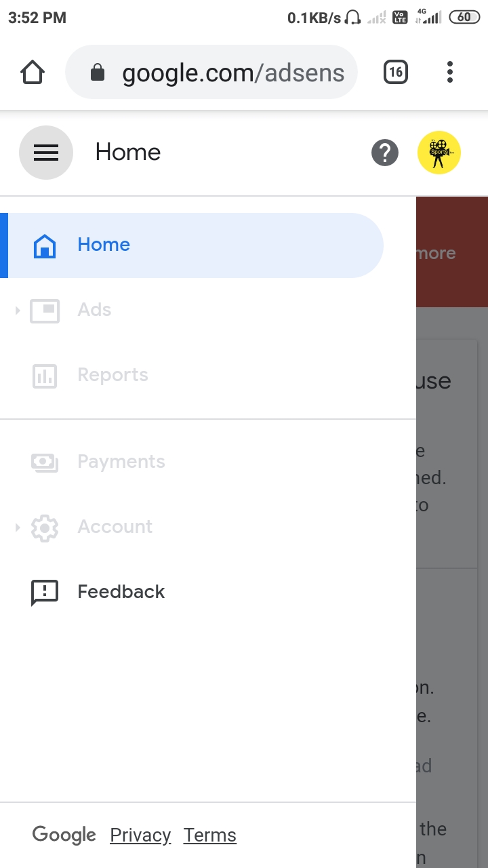The image size is (488, 868).
Task: Tap the Payments money icon
Action: coord(45,462)
